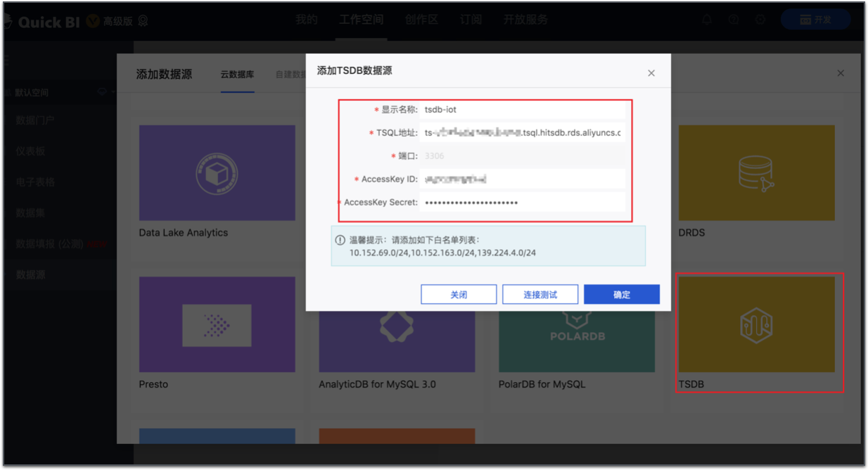The image size is (868, 470).
Task: Click the 添加数据源 panel title
Action: [164, 74]
